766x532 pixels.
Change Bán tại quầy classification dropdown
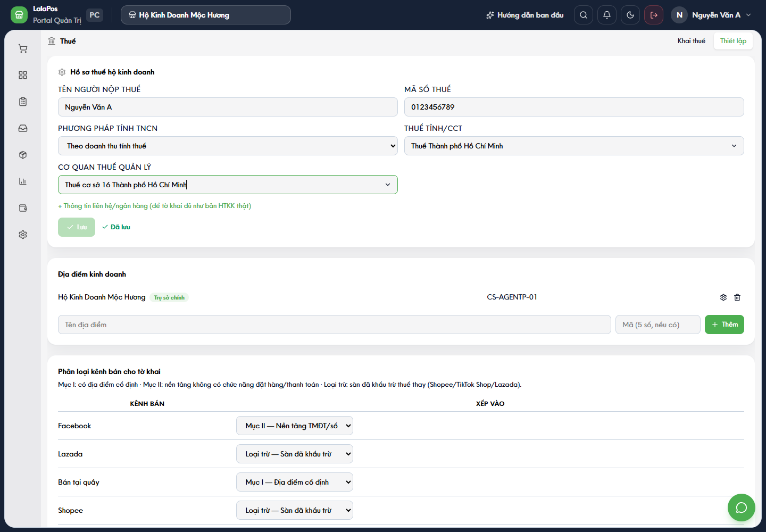(x=295, y=482)
